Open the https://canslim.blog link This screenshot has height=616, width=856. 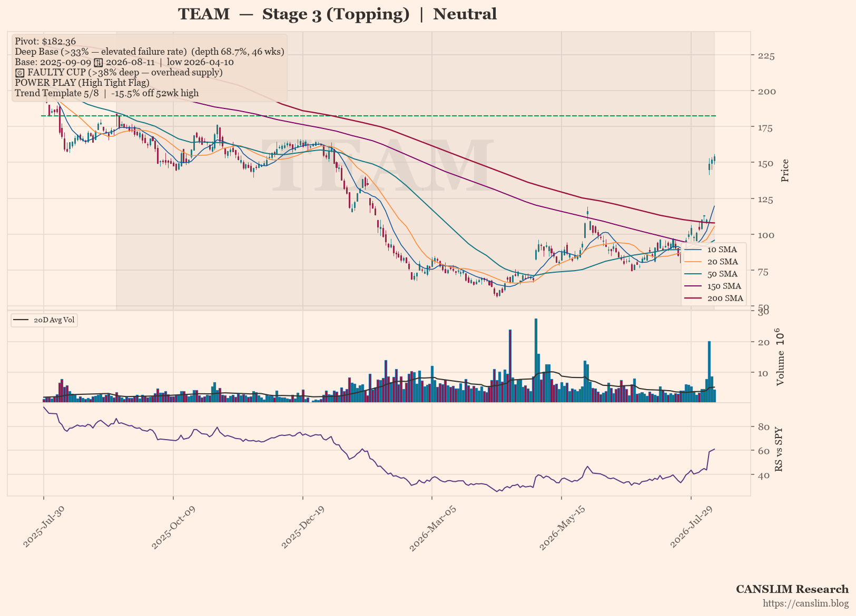tap(806, 603)
